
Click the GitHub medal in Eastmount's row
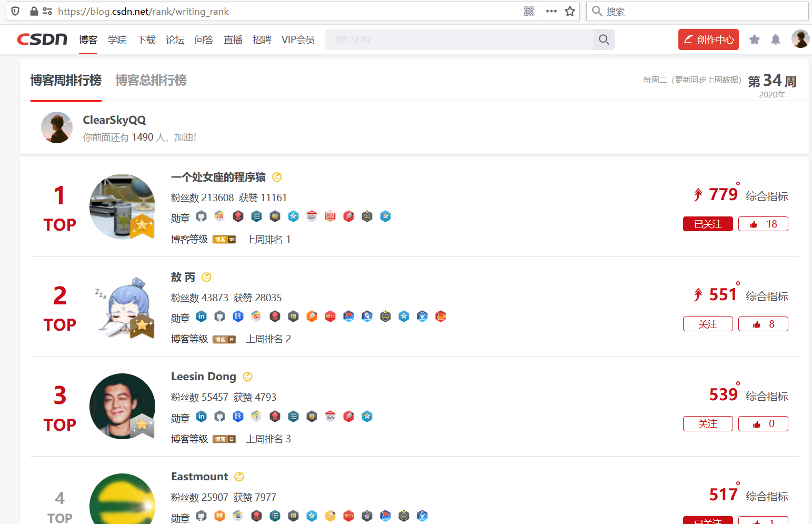(x=201, y=516)
